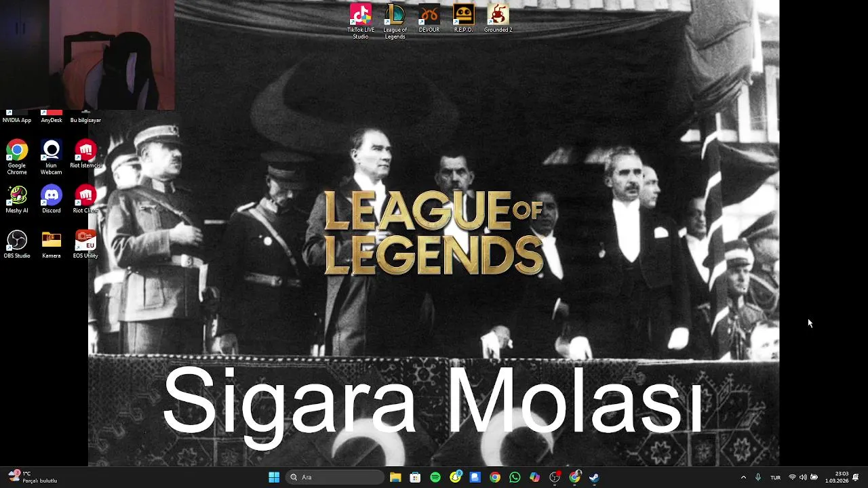
Task: Switch to the Chrome window with the profile badge
Action: 575,477
